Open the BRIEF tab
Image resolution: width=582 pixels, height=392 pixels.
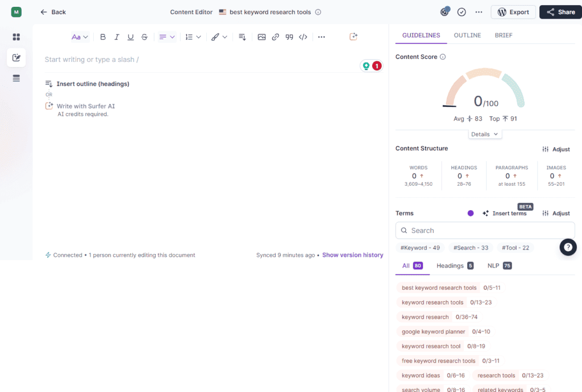tap(503, 35)
